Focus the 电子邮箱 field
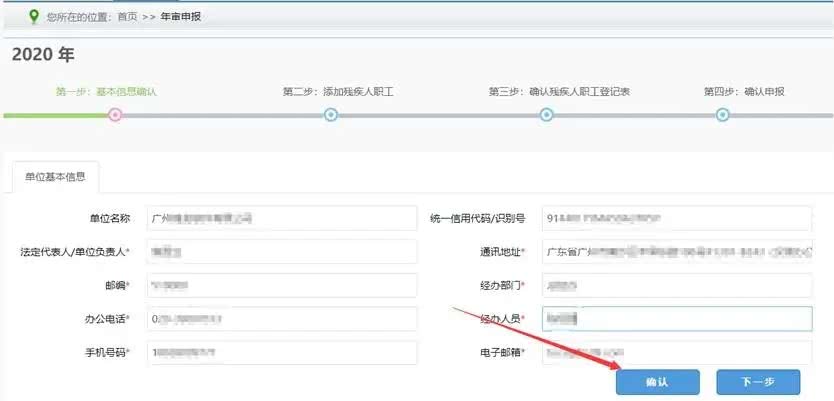Image resolution: width=834 pixels, height=401 pixels. coord(676,353)
